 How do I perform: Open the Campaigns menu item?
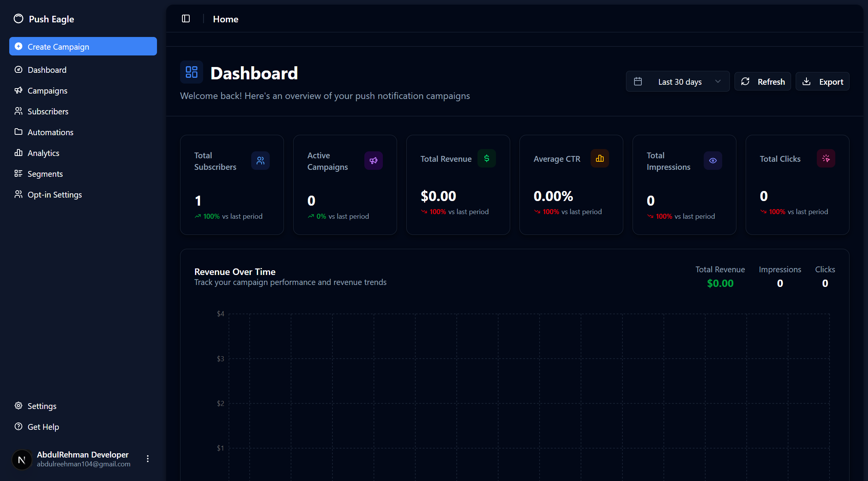83,91
